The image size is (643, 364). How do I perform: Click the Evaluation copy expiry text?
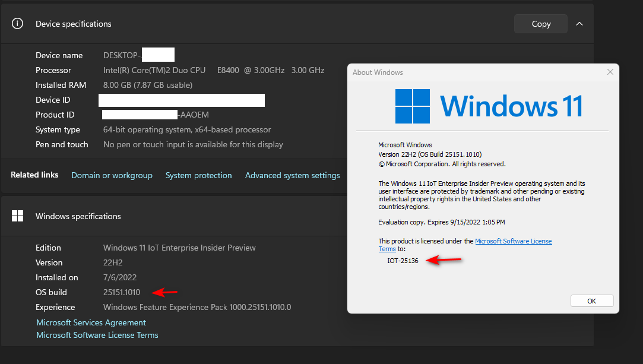442,222
